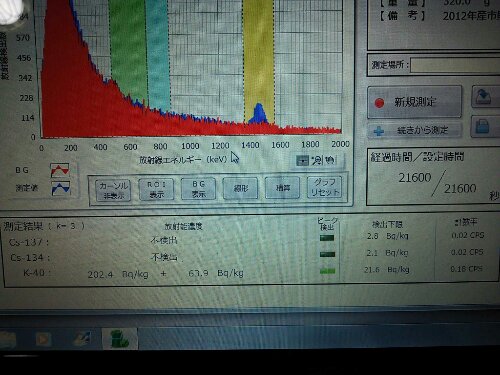
Task: Click the Cs-137 peak detection indicator
Action: (x=327, y=238)
